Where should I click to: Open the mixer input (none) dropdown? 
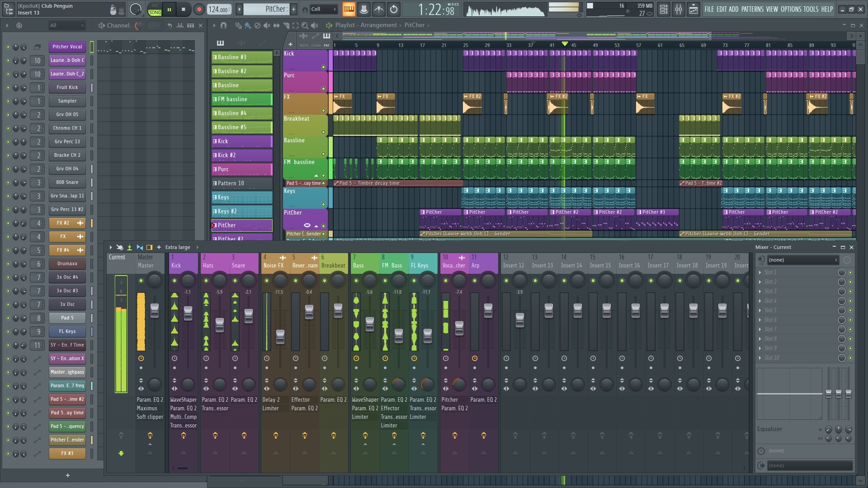(x=803, y=260)
